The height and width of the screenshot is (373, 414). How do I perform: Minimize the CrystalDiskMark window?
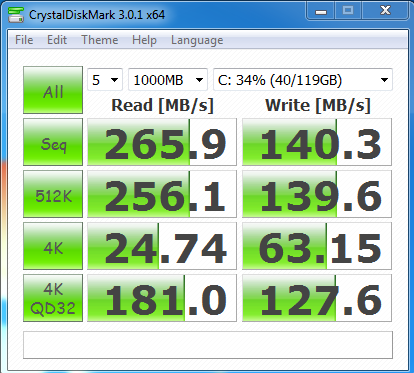tap(321, 11)
